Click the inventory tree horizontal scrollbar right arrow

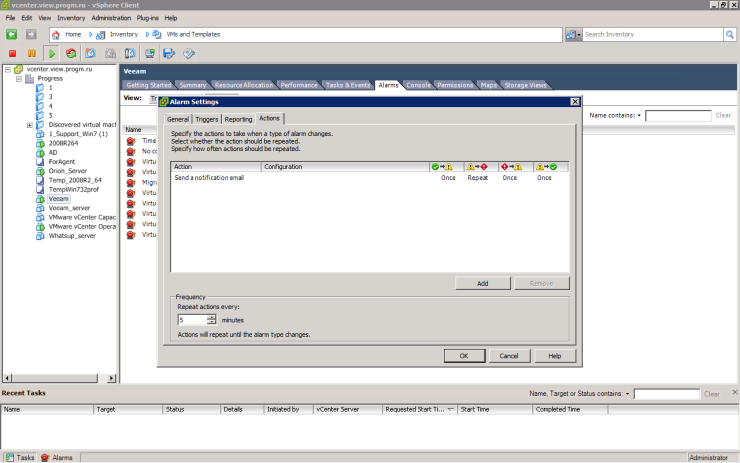(x=111, y=378)
